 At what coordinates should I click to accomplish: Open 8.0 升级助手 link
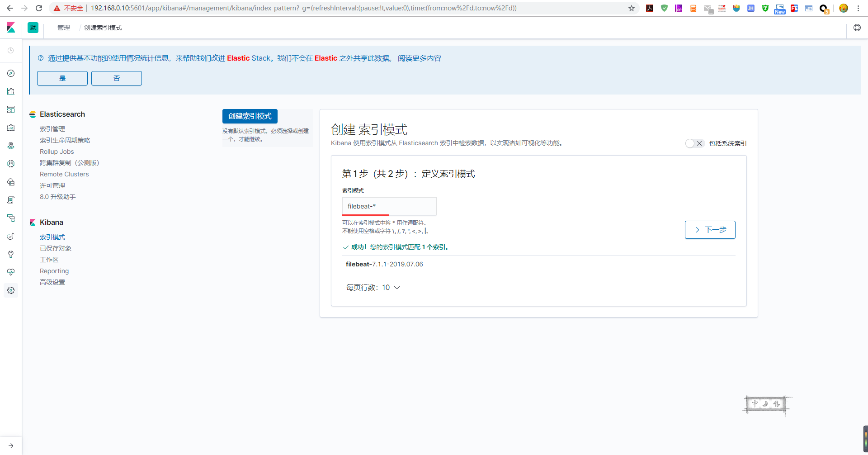tap(58, 197)
